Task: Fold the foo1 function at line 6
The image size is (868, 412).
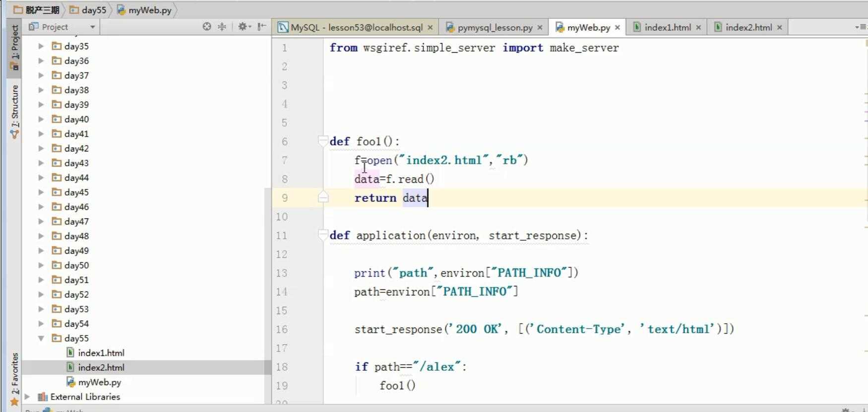Action: click(323, 141)
